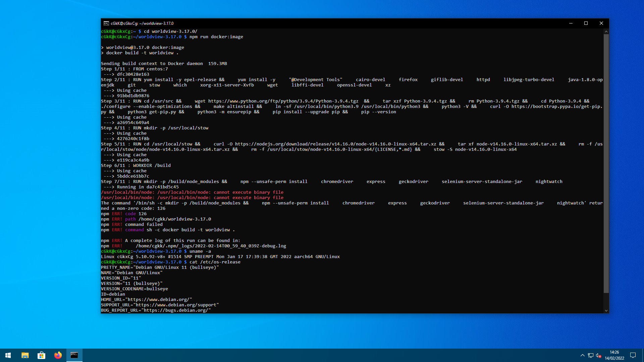The image size is (644, 362).
Task: Click the 'Sending build context to Docker daemon' line
Action: 164,64
